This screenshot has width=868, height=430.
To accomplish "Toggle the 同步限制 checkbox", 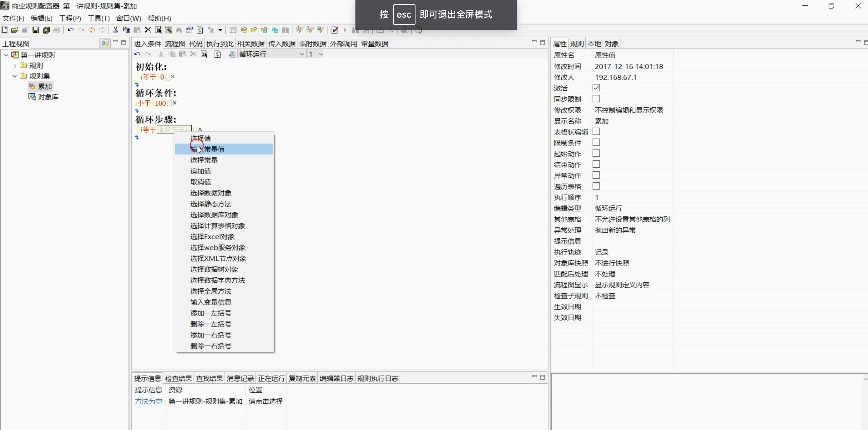I will (x=596, y=99).
